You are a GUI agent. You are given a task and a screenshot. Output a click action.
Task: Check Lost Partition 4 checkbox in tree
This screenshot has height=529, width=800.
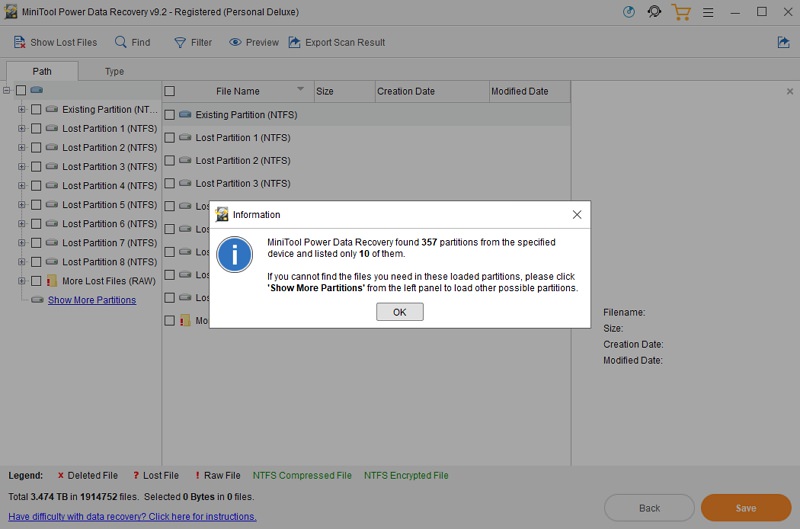36,186
